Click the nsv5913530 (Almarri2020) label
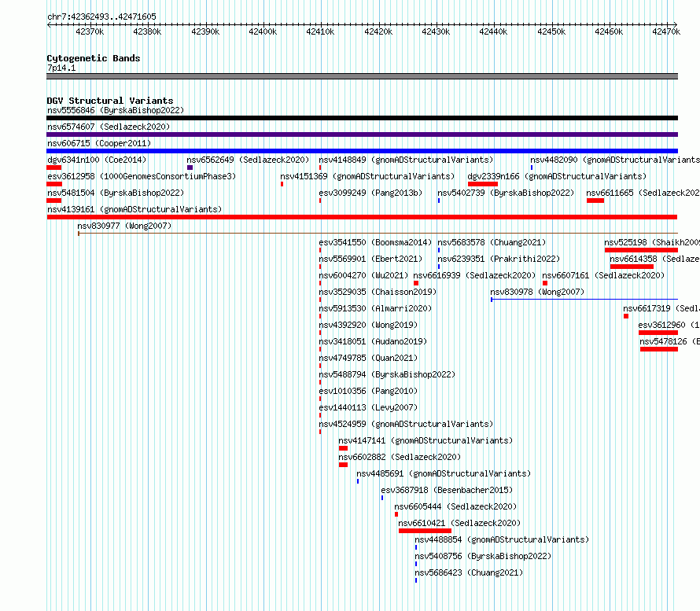The image size is (700, 611). [375, 308]
